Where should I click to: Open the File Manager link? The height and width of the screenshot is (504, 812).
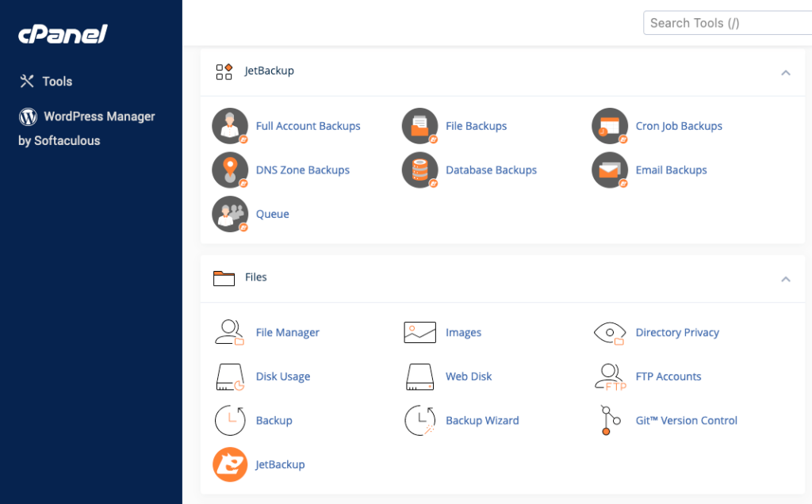tap(287, 332)
